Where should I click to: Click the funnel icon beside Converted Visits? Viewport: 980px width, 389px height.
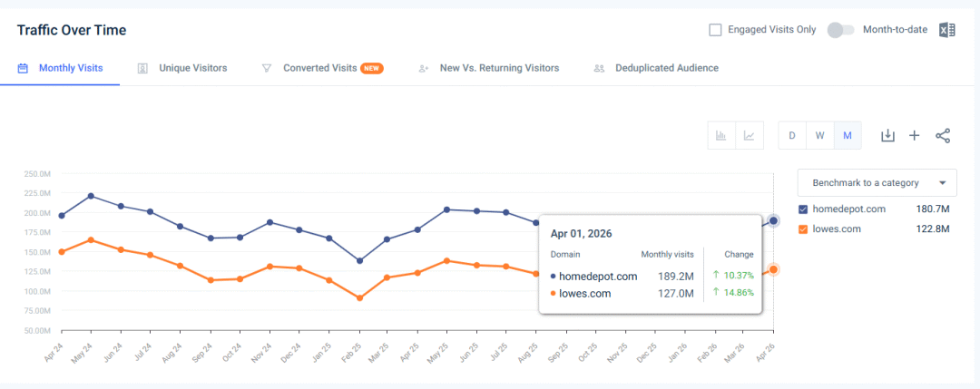point(266,68)
